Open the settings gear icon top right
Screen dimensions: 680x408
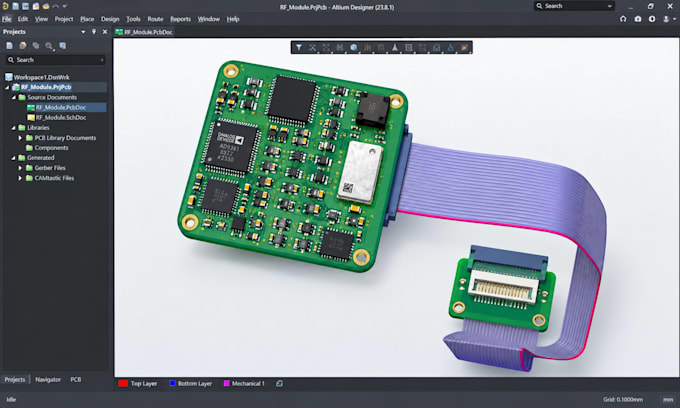coord(638,19)
